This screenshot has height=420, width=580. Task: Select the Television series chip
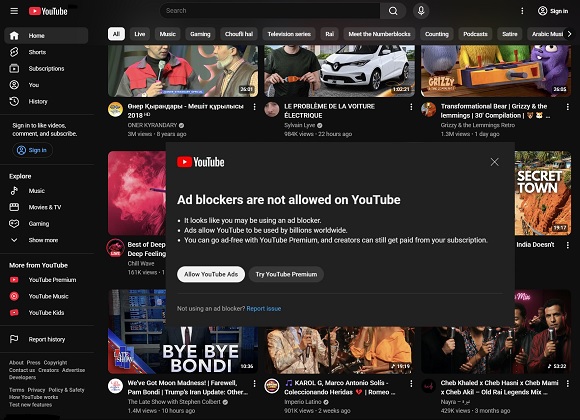(289, 34)
